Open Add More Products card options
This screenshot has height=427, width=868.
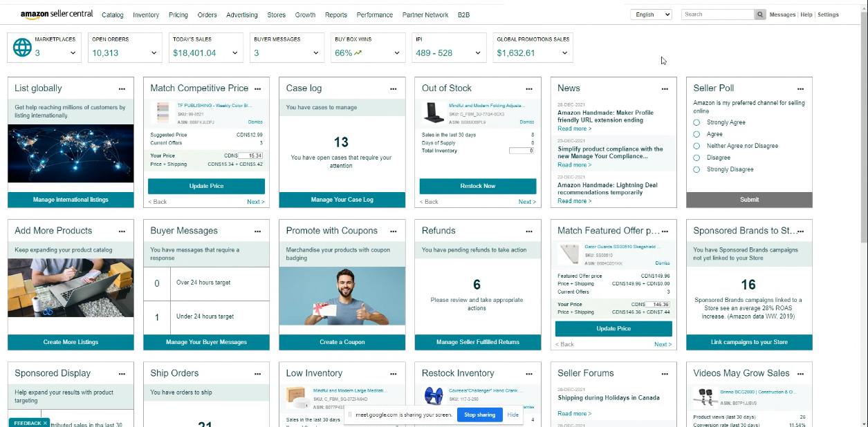pyautogui.click(x=122, y=231)
